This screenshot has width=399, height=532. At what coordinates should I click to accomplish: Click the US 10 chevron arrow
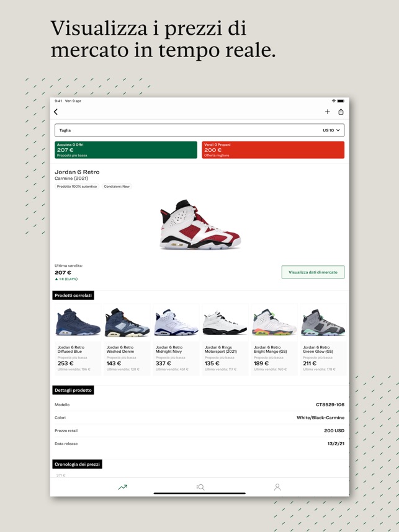point(338,130)
